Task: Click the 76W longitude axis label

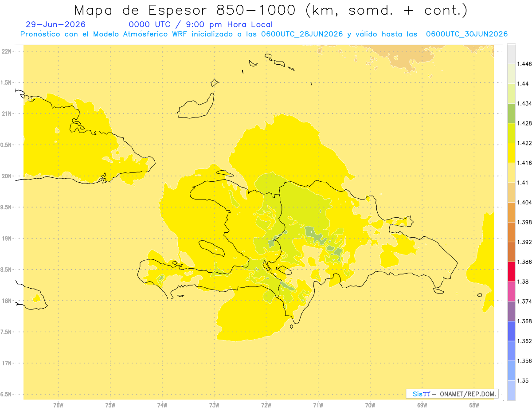Action: click(58, 405)
